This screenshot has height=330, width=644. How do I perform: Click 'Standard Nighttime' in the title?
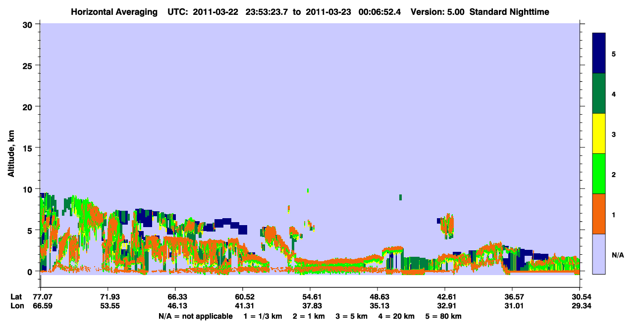509,12
